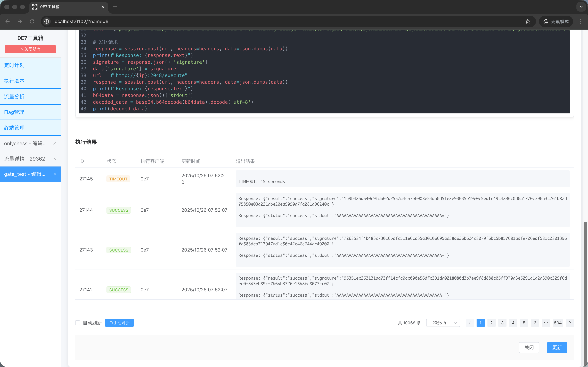
Task: Reload the page with the browser refresh icon
Action: click(32, 21)
